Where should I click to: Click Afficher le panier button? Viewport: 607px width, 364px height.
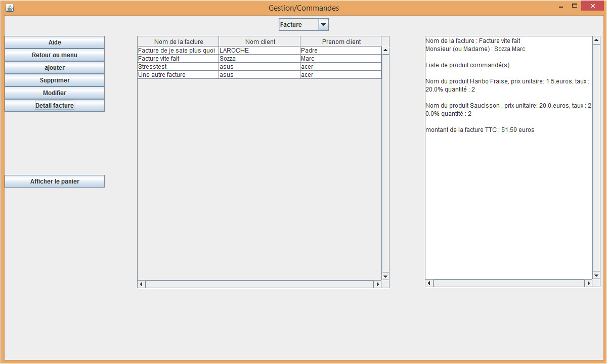click(x=55, y=181)
